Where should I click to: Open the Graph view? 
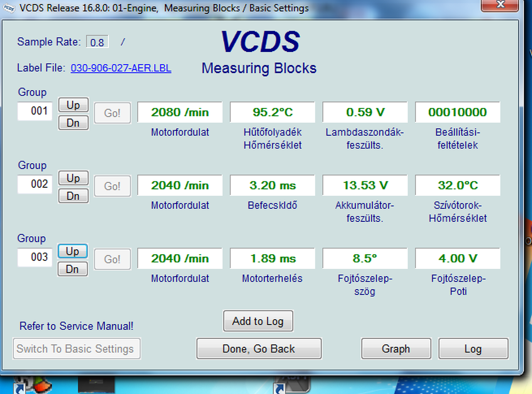coord(396,349)
